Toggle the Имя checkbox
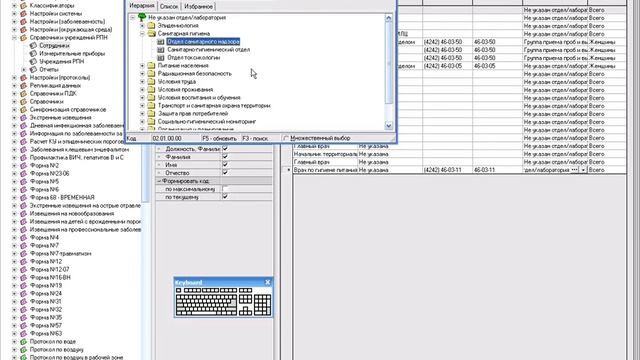 coord(225,164)
